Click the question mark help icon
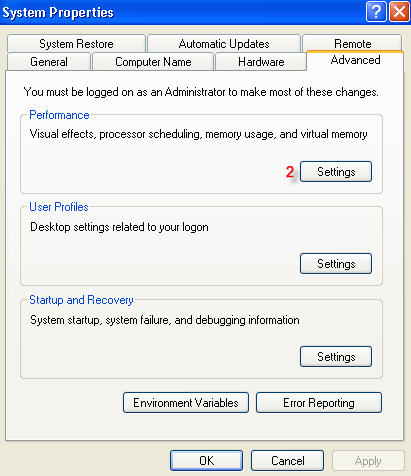Screen dimensions: 411x476 [x=376, y=12]
